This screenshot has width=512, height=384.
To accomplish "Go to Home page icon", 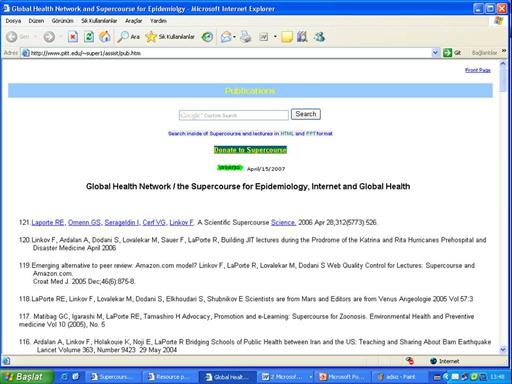I will [x=105, y=37].
